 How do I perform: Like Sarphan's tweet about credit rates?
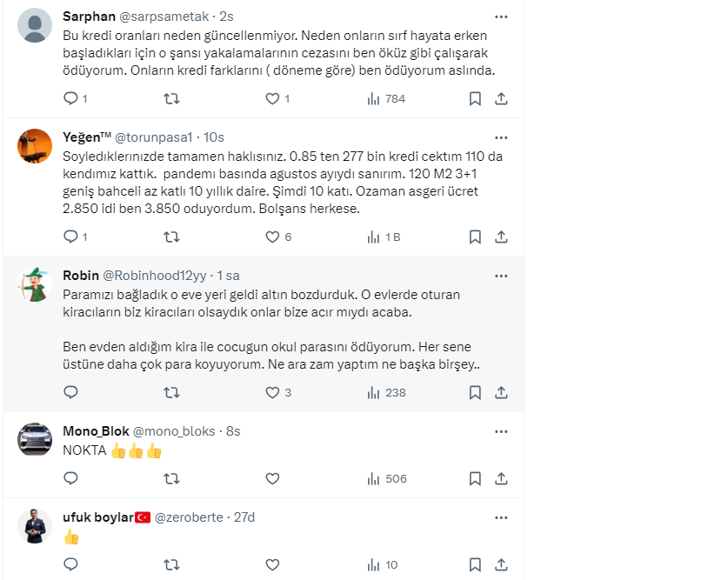[272, 99]
